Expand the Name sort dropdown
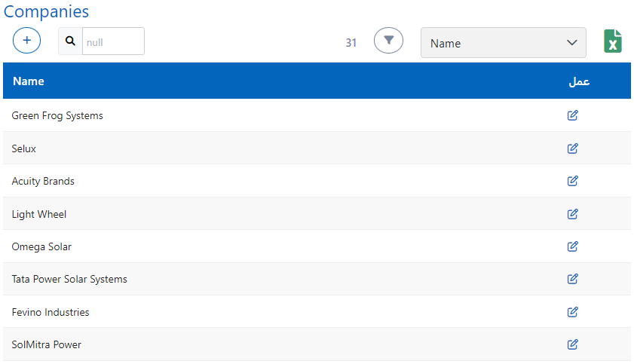 [503, 43]
